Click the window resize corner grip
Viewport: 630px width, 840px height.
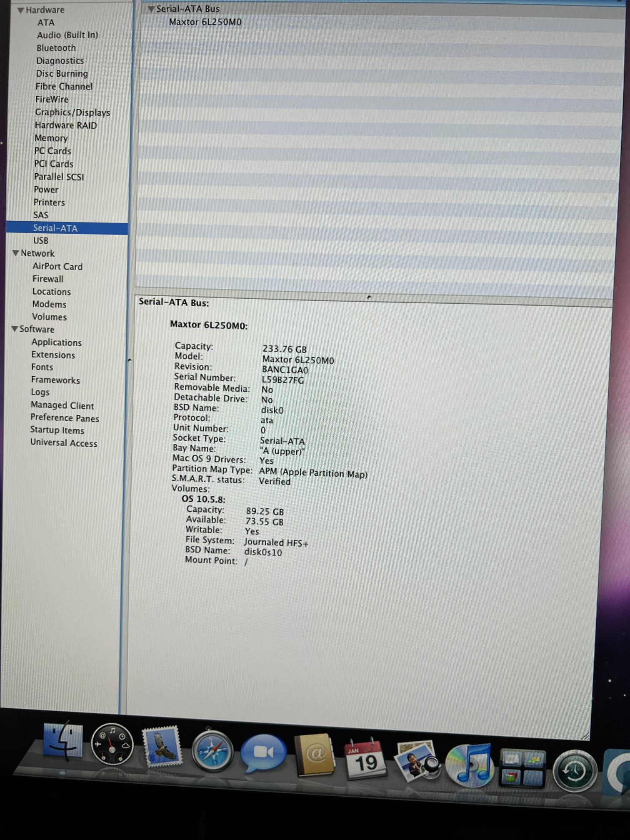click(x=585, y=736)
